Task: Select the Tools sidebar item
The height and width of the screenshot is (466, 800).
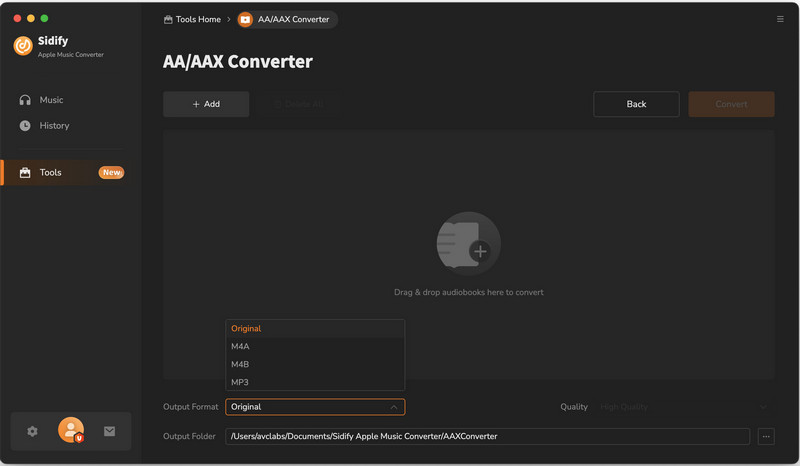Action: [x=51, y=173]
